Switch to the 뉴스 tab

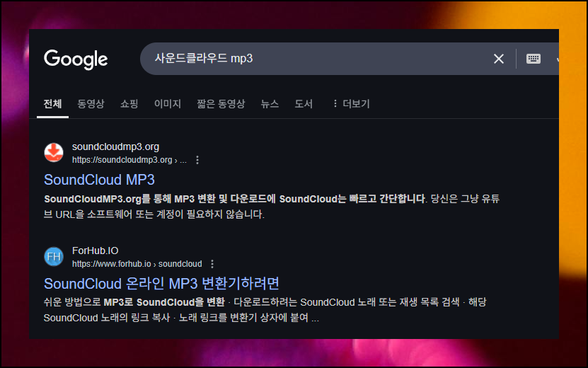tap(270, 104)
